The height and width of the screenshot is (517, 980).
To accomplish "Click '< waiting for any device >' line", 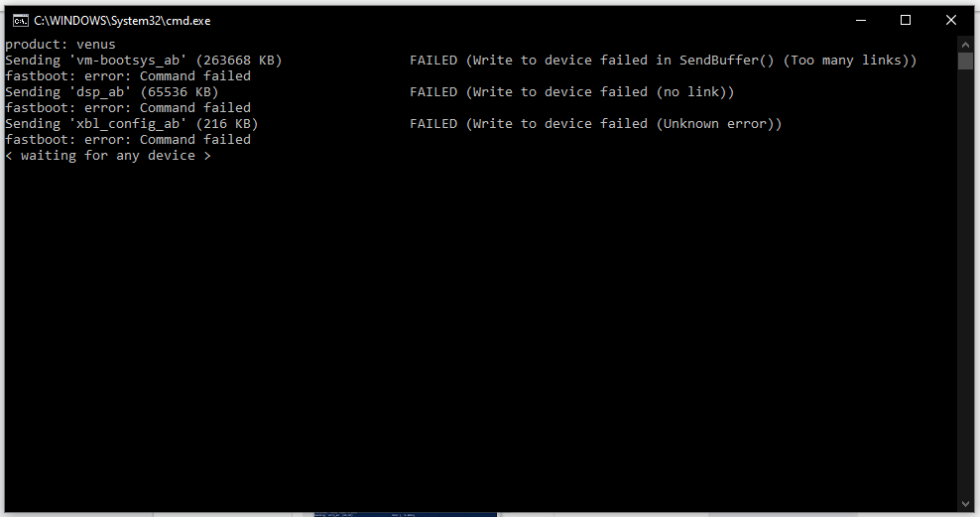I will 108,156.
